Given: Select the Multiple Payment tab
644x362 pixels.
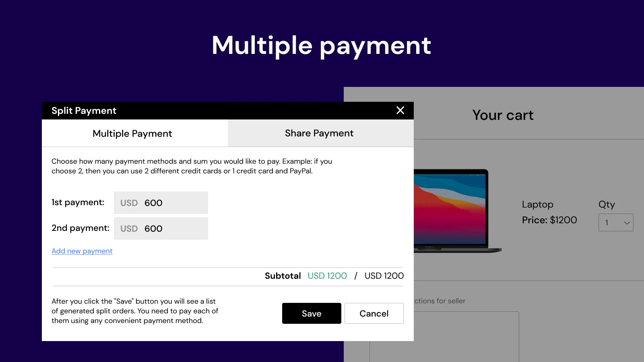Looking at the screenshot, I should (132, 133).
